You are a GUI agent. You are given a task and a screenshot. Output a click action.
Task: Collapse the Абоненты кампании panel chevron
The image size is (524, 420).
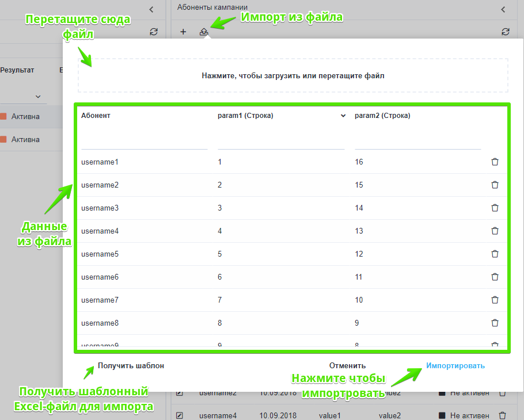[503, 9]
